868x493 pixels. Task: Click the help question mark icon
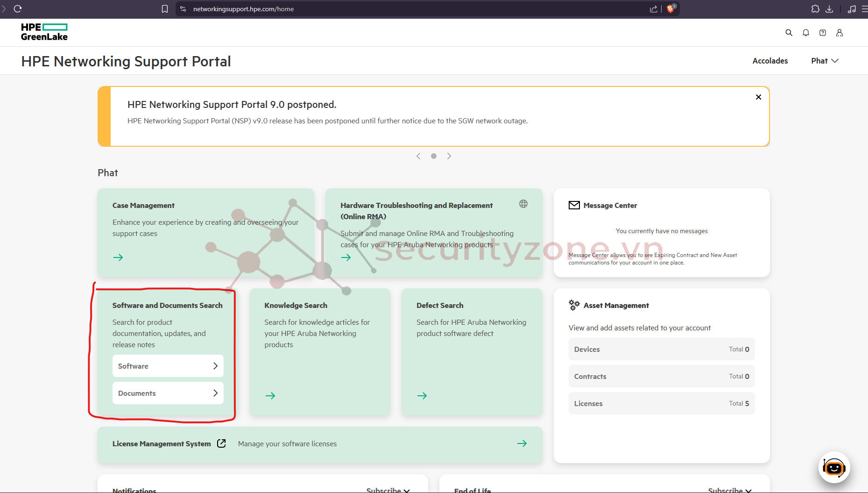tap(822, 33)
